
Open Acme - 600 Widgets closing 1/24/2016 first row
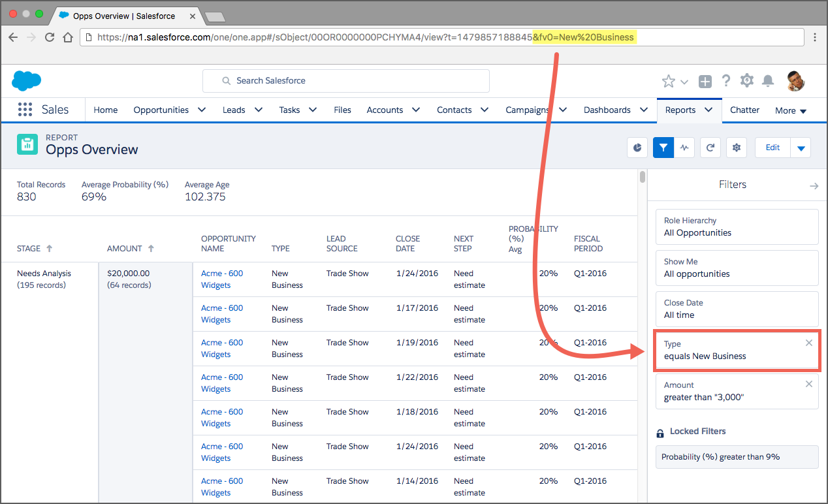(222, 279)
